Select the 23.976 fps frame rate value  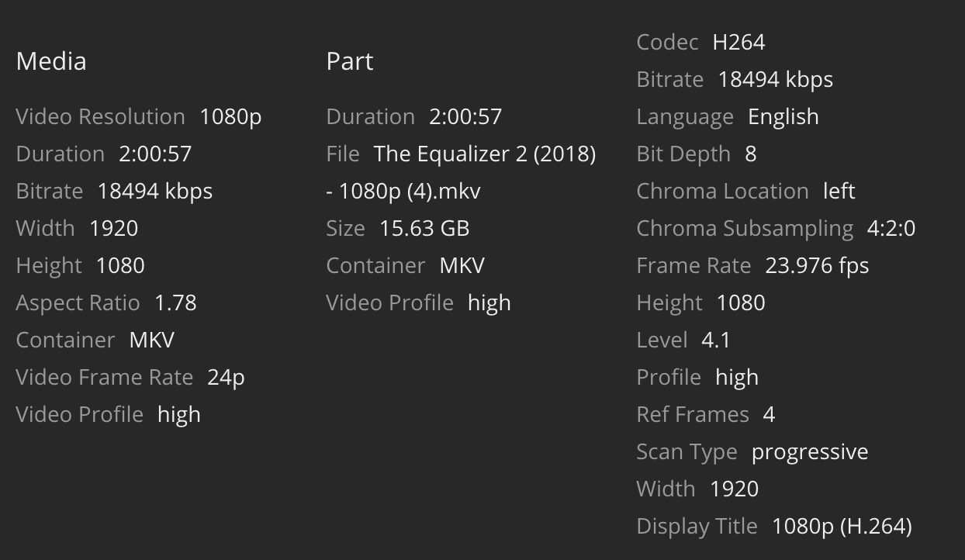coord(817,266)
